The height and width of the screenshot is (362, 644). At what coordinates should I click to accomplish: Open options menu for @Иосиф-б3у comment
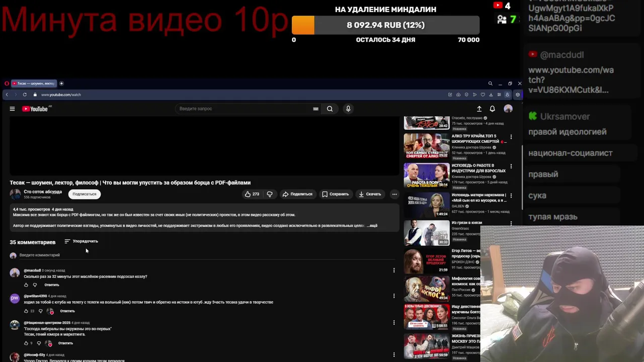coord(394,355)
